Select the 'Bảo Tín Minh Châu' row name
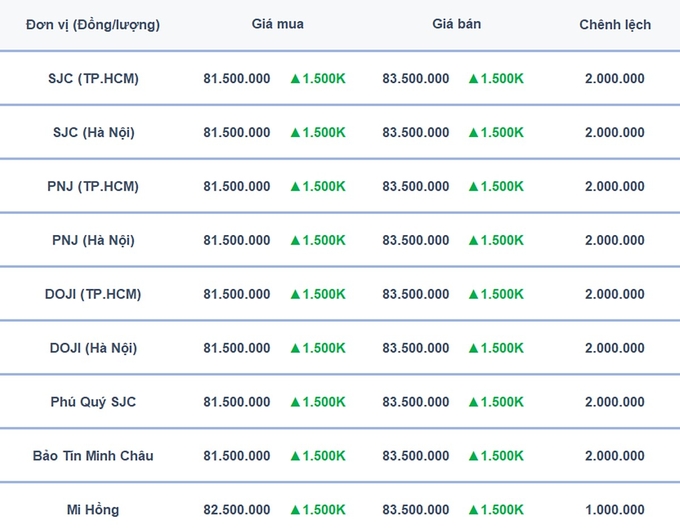The width and height of the screenshot is (680, 530). click(93, 456)
